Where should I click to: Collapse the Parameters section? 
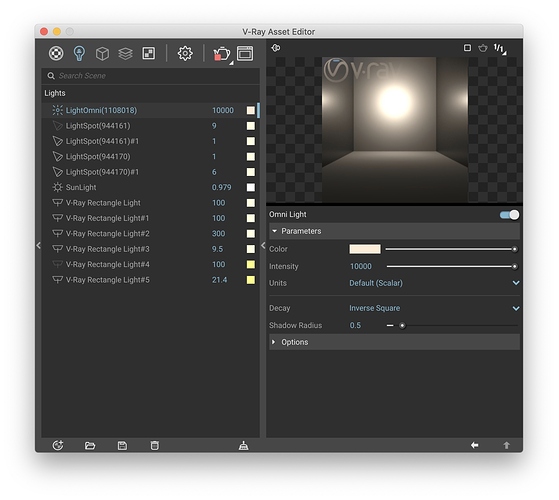click(394, 231)
